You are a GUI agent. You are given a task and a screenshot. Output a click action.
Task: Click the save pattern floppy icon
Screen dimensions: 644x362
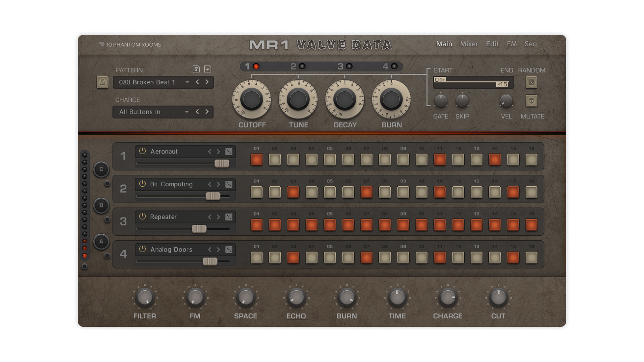(196, 69)
